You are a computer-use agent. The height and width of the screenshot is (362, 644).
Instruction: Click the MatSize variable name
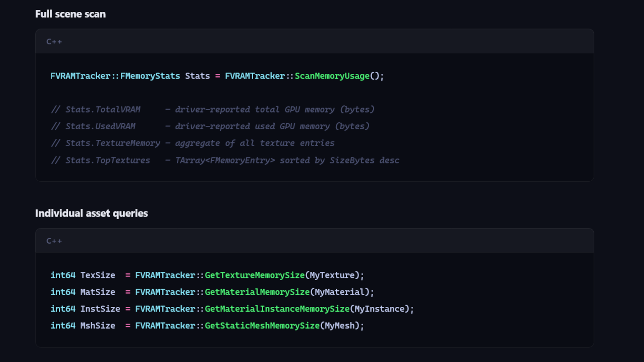tap(98, 292)
